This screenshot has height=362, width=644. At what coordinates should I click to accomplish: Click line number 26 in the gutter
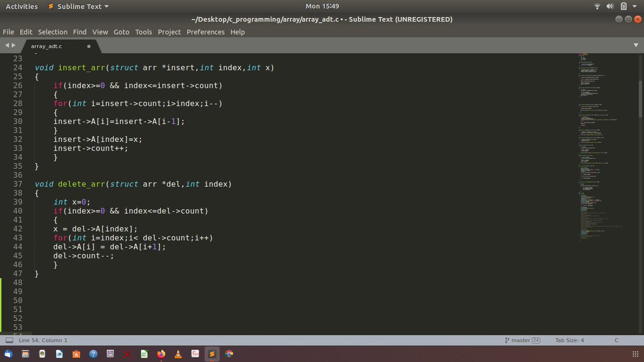point(17,85)
